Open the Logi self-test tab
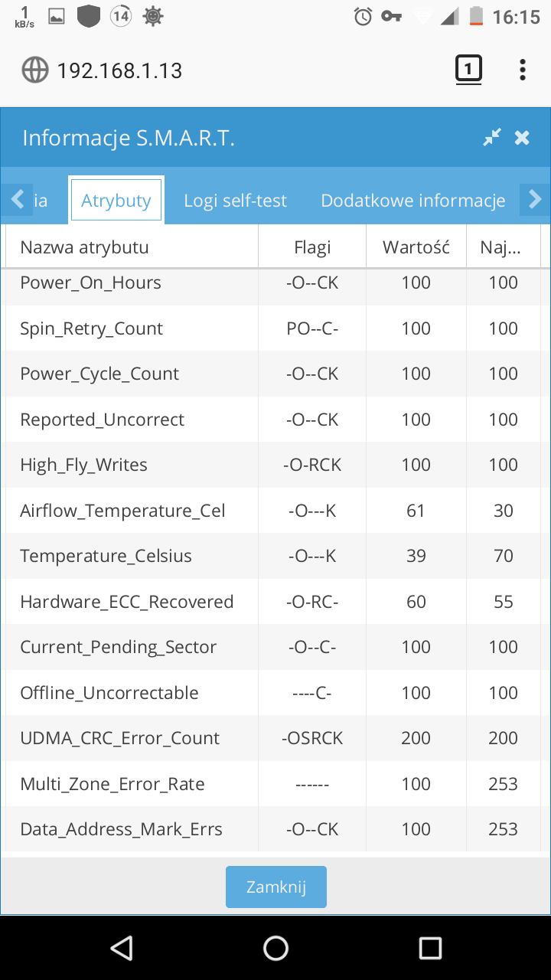Screen dimensions: 551x980 point(235,201)
